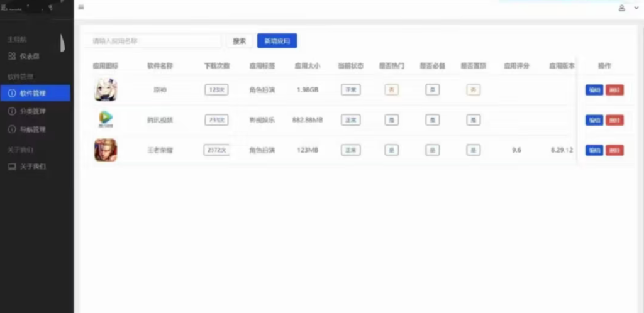Click the 应用评分 column header
The image size is (644, 313).
click(517, 65)
